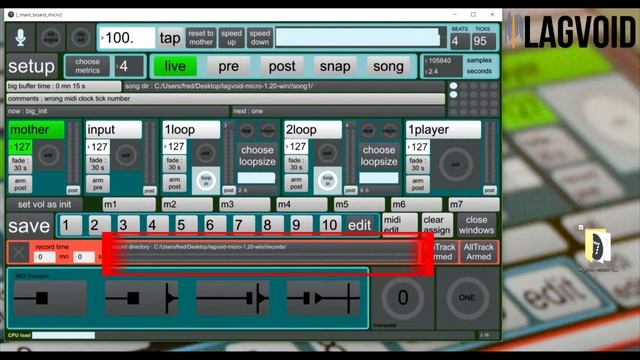The image size is (640, 360).
Task: Click the 'save' button
Action: tap(29, 226)
